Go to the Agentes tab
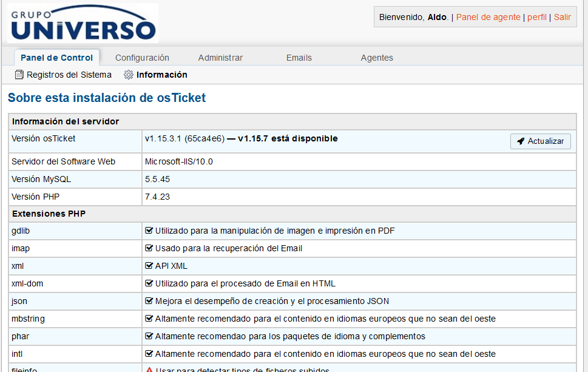This screenshot has height=372, width=588. [377, 58]
